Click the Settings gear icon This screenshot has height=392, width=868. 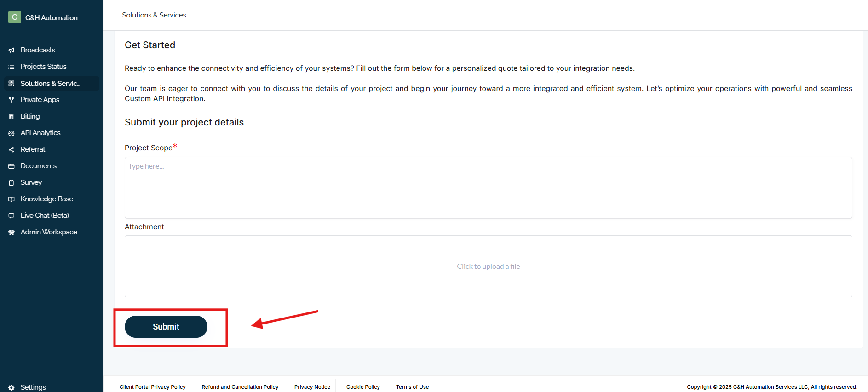[11, 387]
